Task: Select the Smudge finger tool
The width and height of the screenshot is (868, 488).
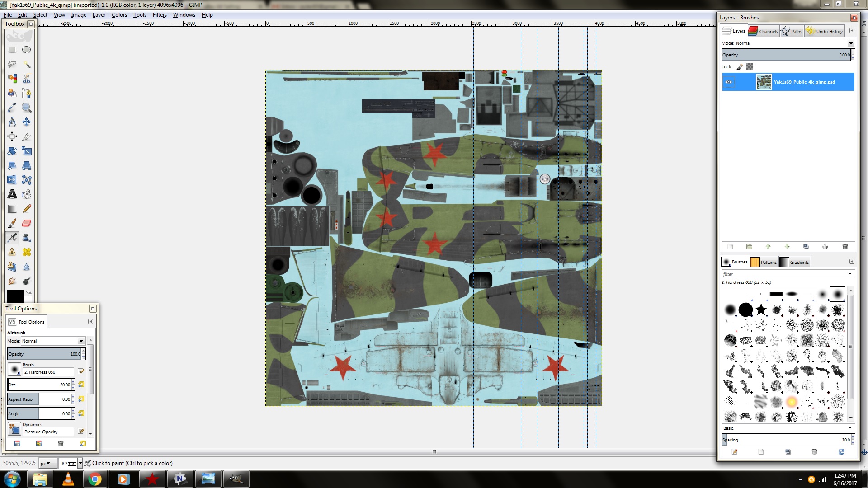Action: pyautogui.click(x=12, y=281)
